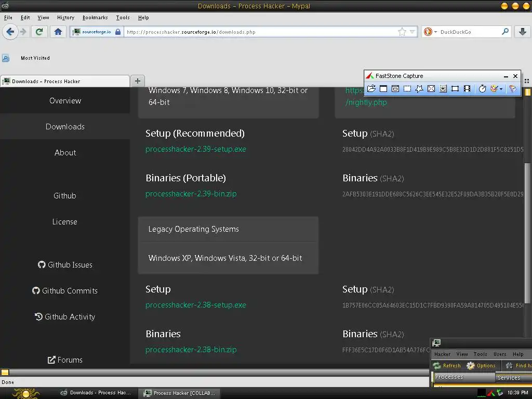Select the Downloads - Process Hacker tab
Viewport: 532px width, 399px height.
65,81
